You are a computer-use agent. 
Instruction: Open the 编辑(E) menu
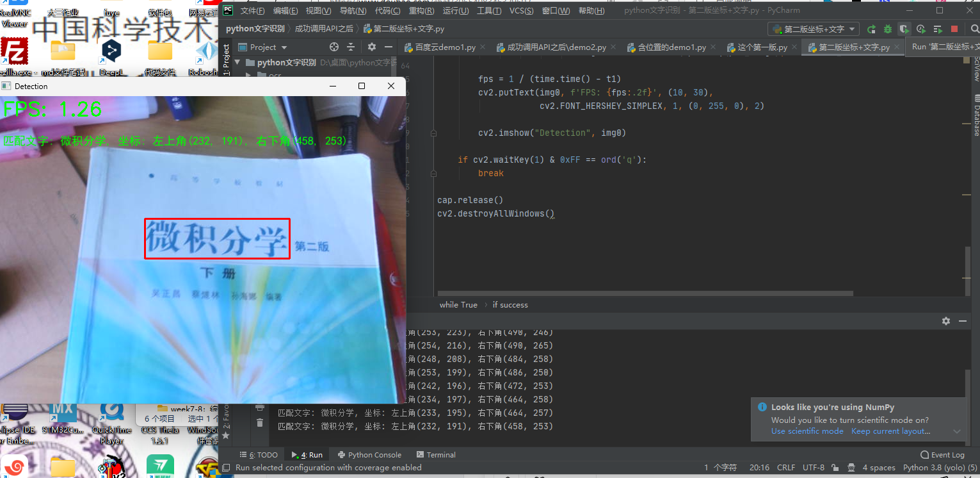pos(285,10)
